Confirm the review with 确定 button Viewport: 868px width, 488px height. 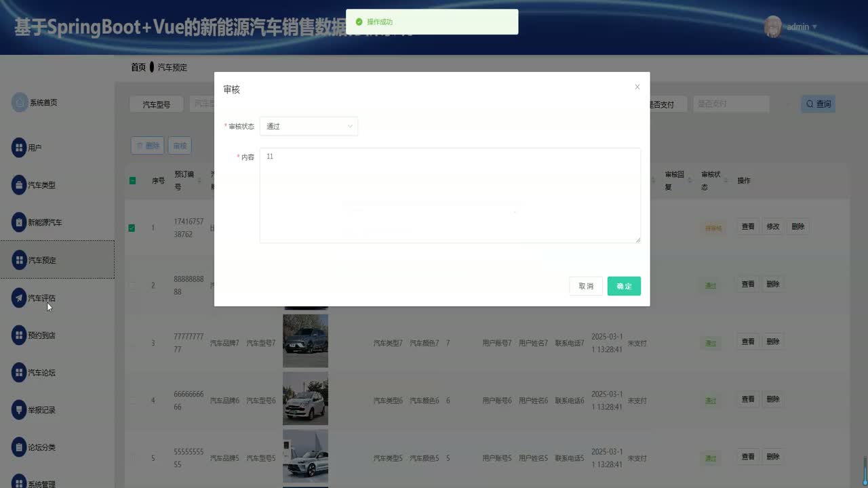tap(624, 286)
